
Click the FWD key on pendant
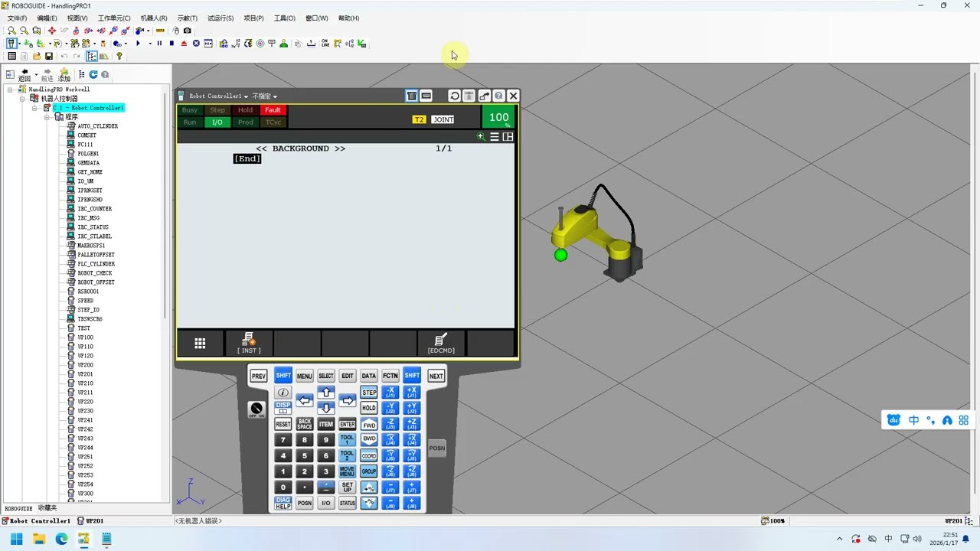[369, 425]
